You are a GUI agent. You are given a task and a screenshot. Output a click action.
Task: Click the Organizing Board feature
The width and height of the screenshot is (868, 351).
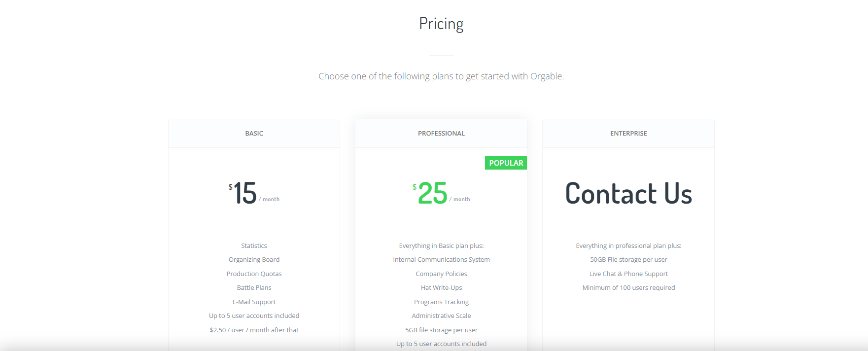pyautogui.click(x=254, y=260)
